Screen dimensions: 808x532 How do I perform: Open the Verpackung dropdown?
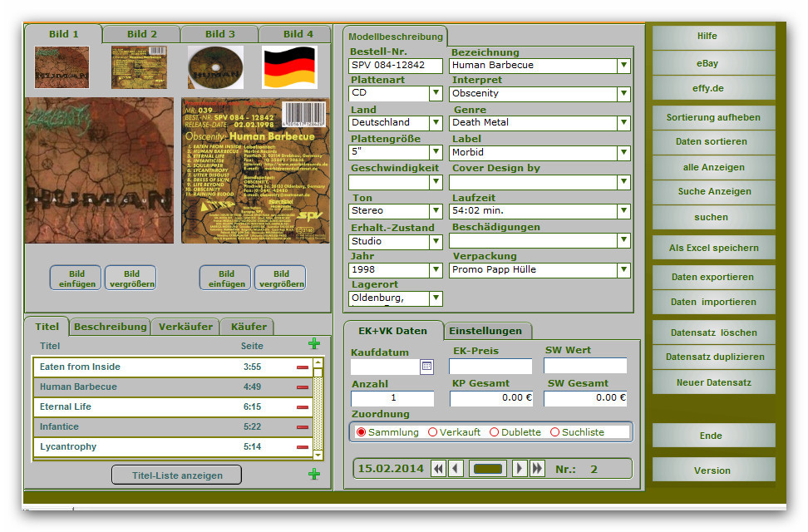(x=623, y=270)
